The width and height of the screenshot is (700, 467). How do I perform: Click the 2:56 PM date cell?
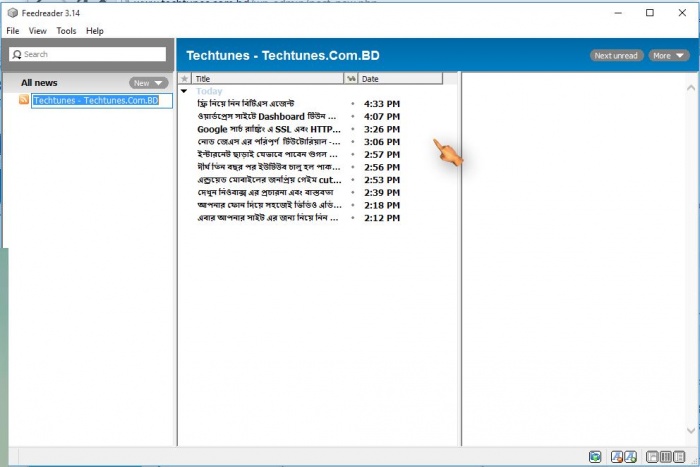point(382,167)
